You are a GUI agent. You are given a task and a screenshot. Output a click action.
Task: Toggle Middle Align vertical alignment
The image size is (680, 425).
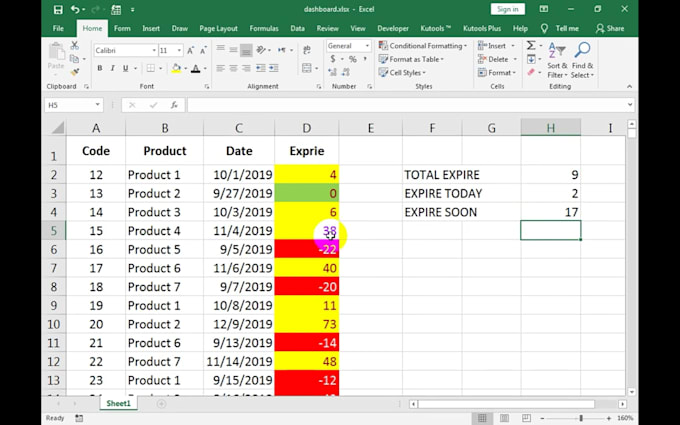coord(233,50)
